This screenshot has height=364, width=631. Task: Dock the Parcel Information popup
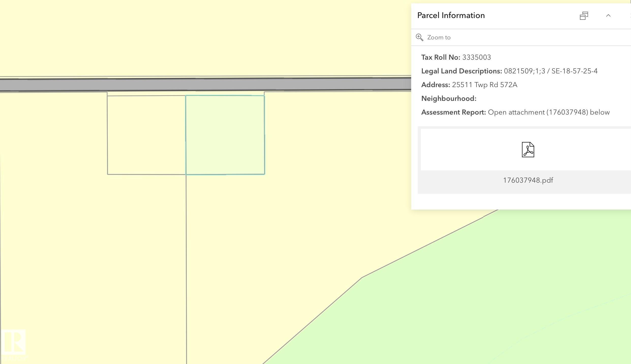pos(584,16)
